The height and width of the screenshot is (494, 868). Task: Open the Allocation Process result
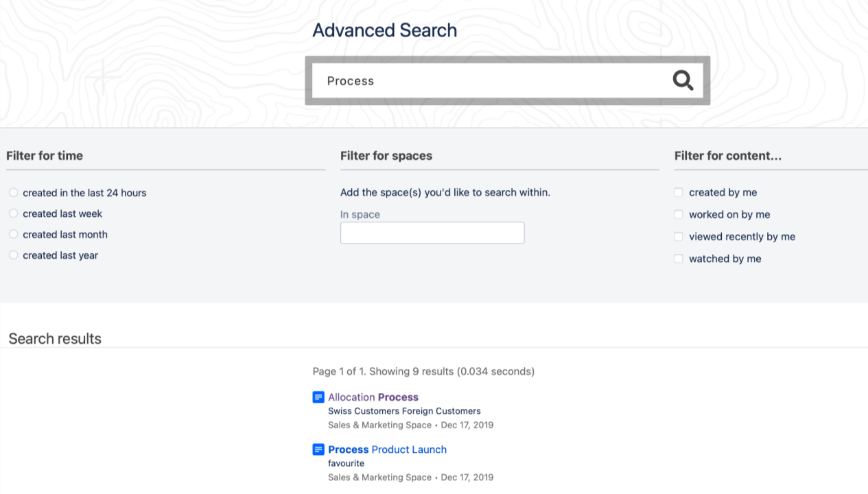click(x=373, y=397)
